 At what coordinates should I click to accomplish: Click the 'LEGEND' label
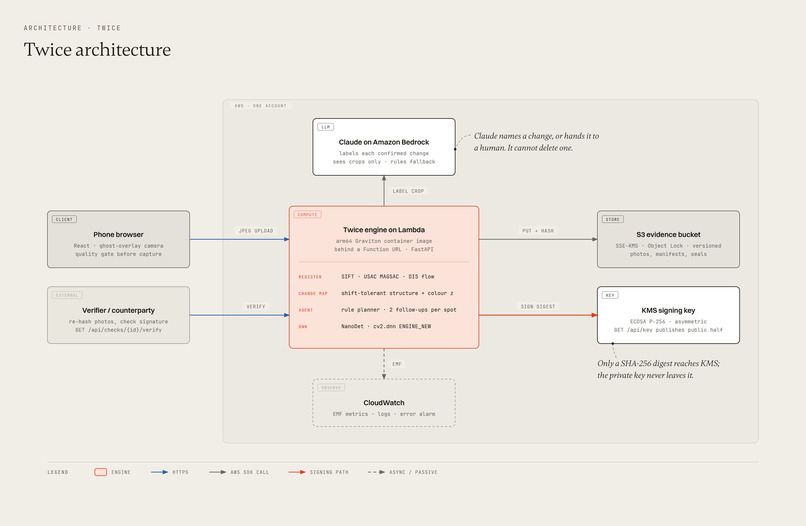(58, 472)
